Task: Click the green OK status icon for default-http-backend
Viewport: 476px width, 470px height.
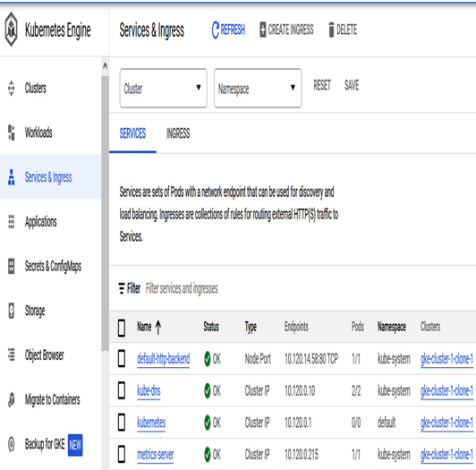Action: [208, 359]
